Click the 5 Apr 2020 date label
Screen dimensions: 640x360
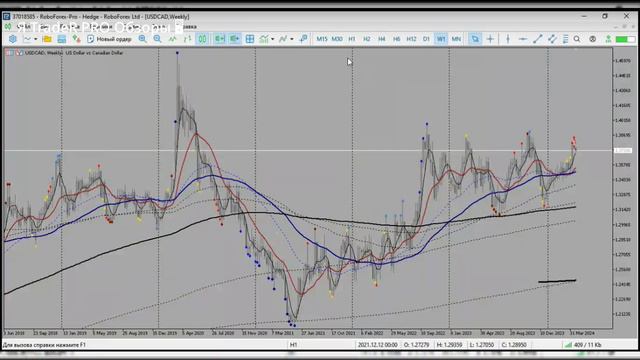(193, 333)
